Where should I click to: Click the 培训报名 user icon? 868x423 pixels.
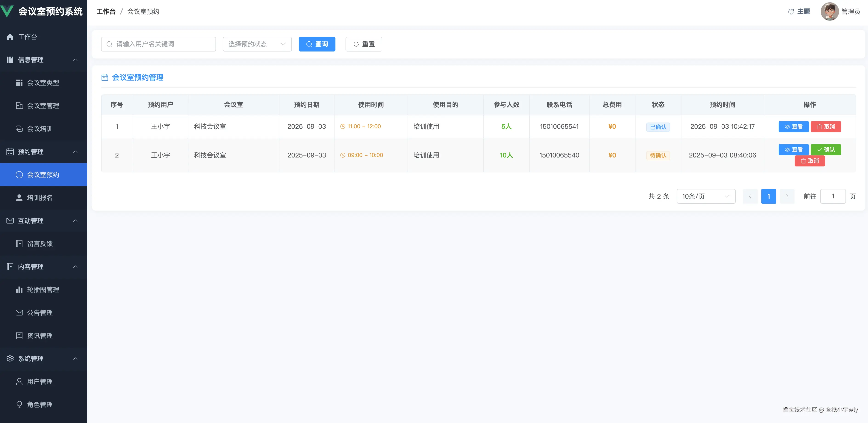(x=20, y=197)
